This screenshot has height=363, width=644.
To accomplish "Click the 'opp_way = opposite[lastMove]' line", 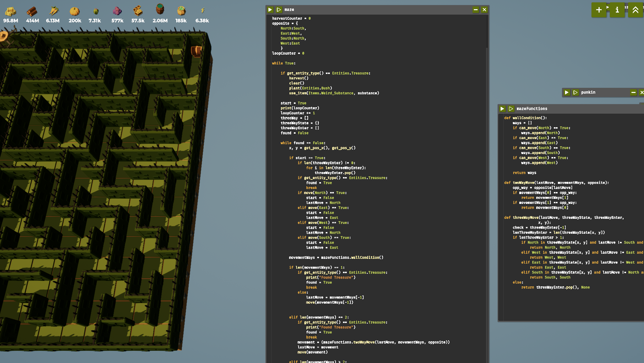I will pos(542,188).
